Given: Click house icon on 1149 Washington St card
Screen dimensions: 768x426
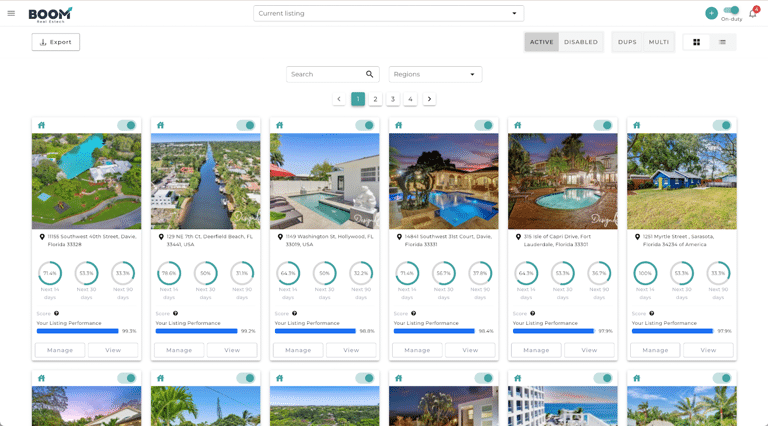Looking at the screenshot, I should coord(280,125).
